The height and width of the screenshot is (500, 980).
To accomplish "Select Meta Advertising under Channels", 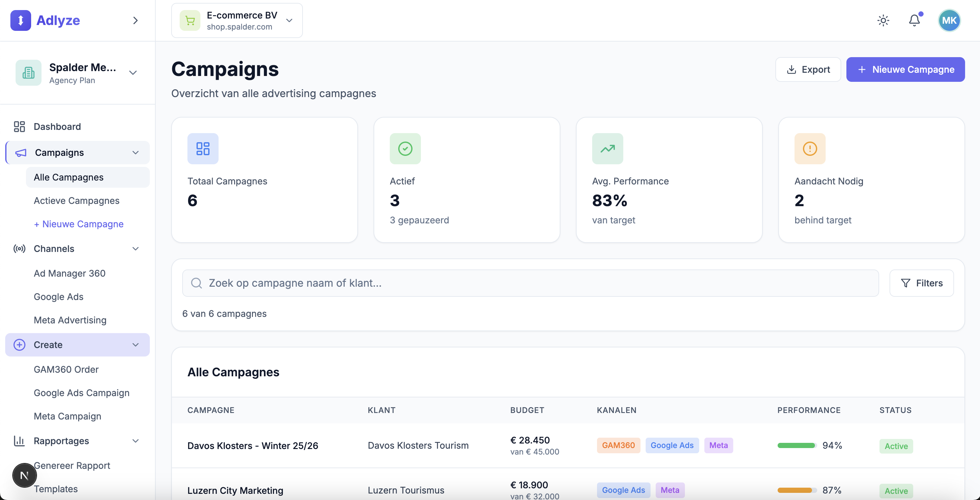I will (70, 320).
